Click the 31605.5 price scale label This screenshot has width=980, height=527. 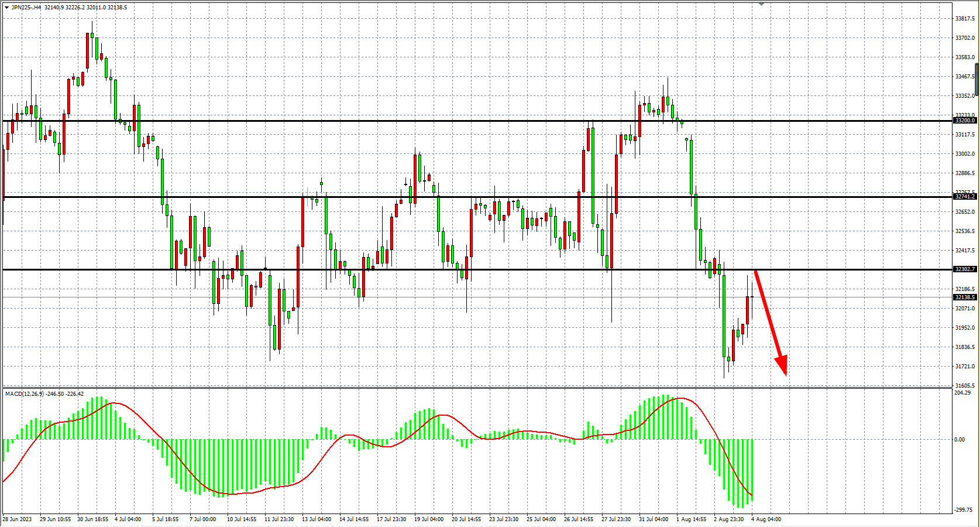tap(965, 386)
